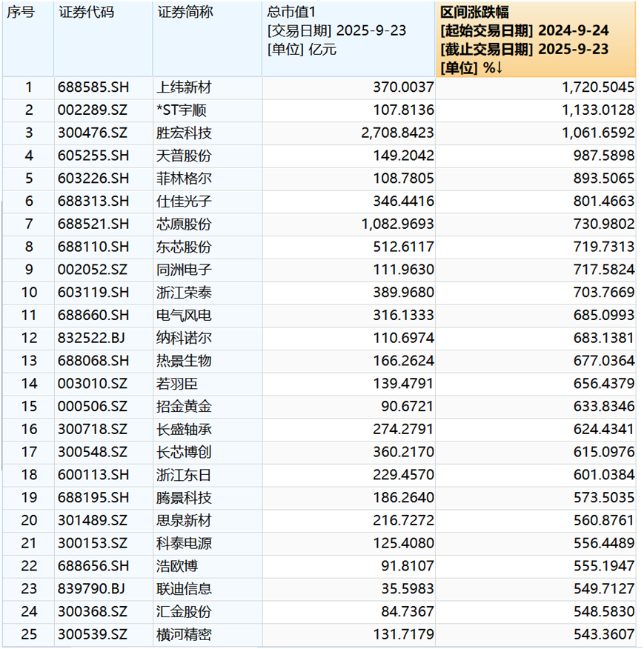This screenshot has height=649, width=644.
Task: Click change value 717.5824
Action: (x=604, y=270)
